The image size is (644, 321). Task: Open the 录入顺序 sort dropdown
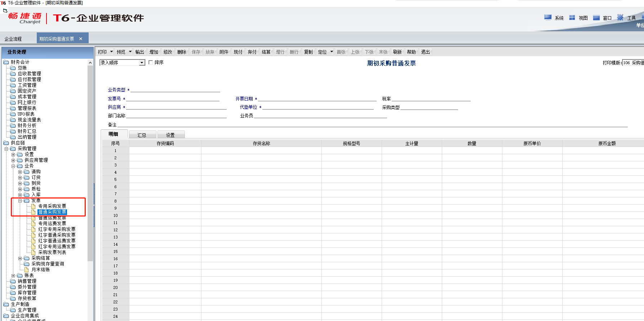click(142, 63)
